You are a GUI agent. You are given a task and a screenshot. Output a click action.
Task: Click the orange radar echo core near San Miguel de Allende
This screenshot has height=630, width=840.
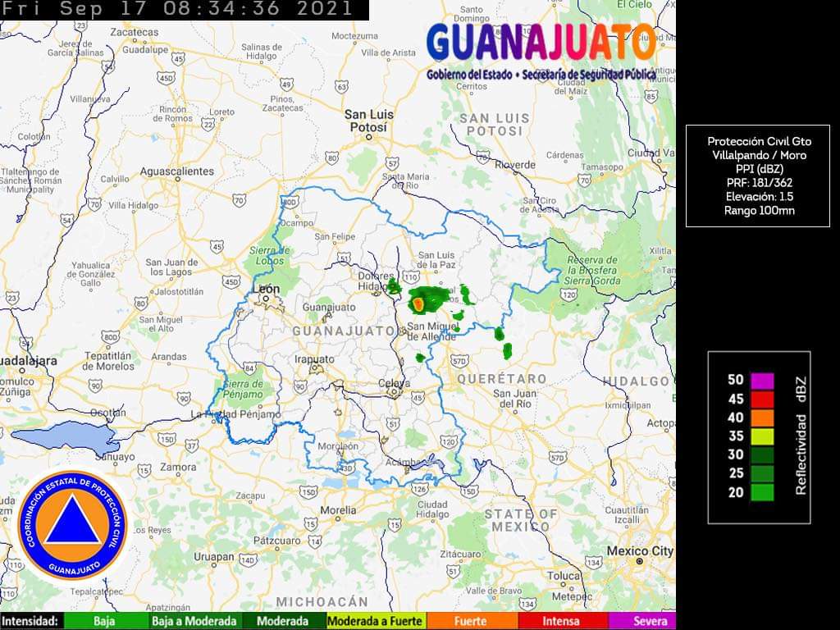418,304
